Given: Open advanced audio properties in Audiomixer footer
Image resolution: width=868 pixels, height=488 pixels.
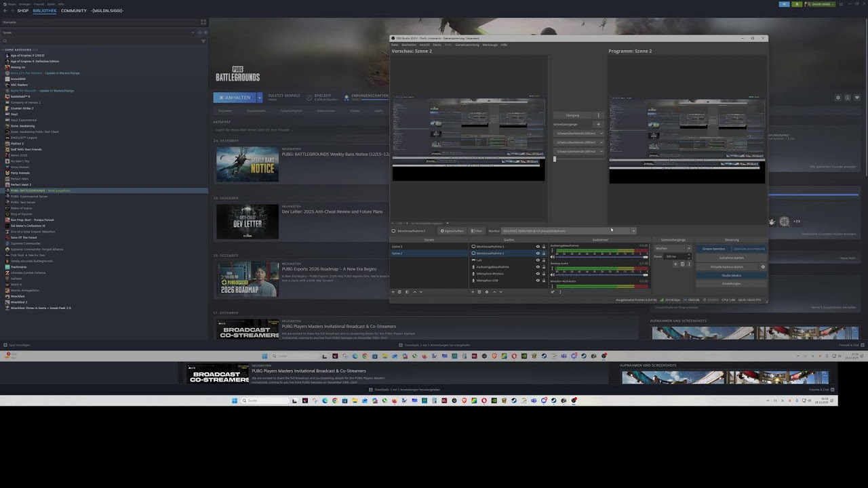Looking at the screenshot, I should [x=553, y=292].
